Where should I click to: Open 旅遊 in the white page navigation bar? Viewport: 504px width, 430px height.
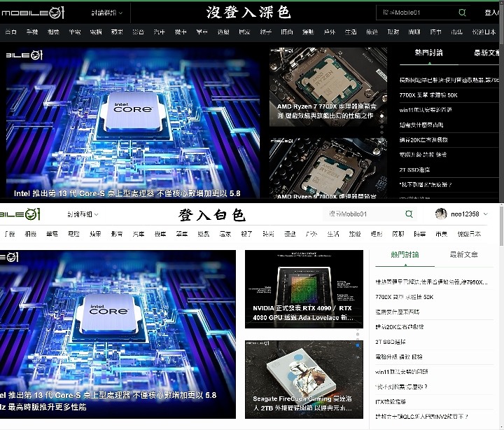(354, 234)
